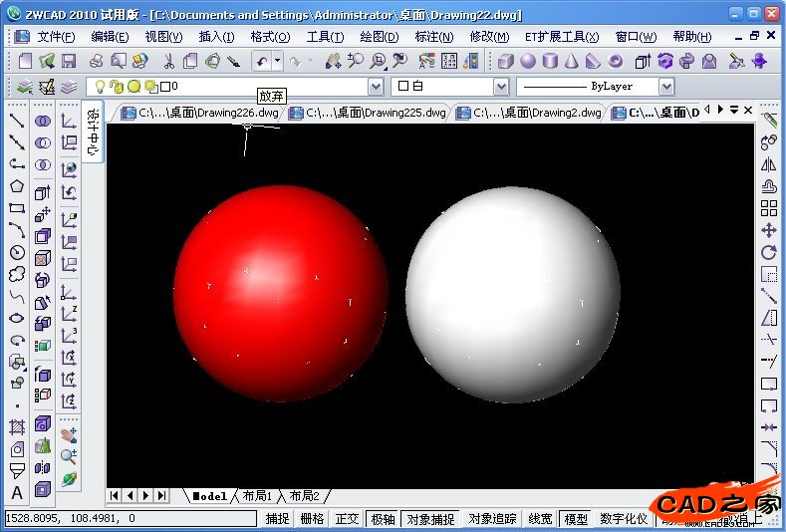
Task: Click the Pan realtime hand icon
Action: [x=334, y=61]
